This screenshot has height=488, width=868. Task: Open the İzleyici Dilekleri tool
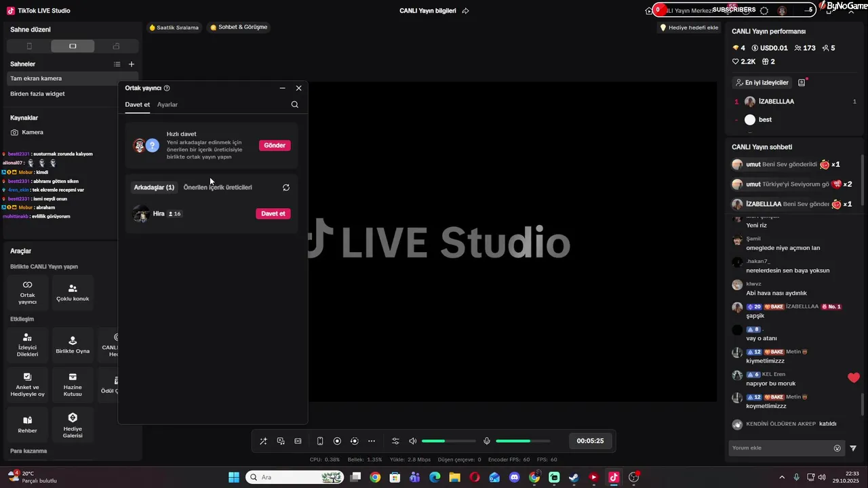coord(28,346)
